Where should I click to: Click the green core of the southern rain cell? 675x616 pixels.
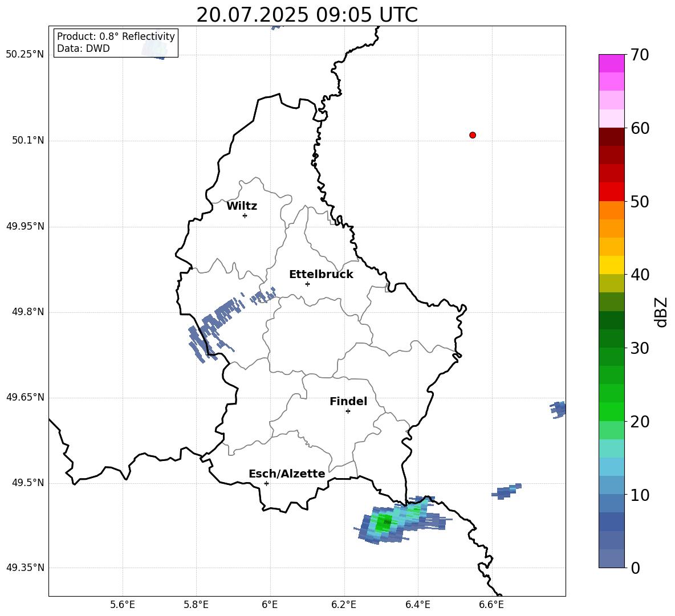384,523
